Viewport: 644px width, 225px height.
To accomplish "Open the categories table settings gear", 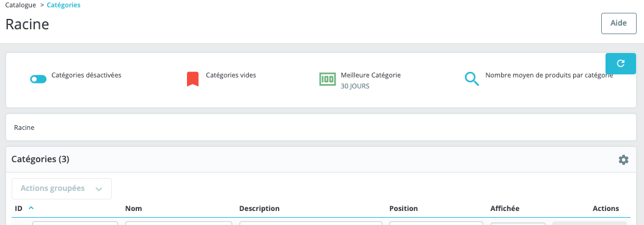I will point(623,160).
